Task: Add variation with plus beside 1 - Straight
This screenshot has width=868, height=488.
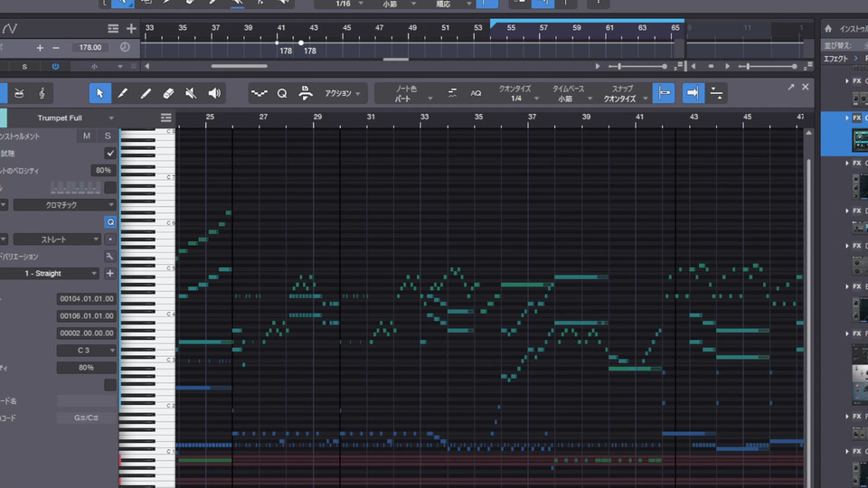Action: coord(109,273)
